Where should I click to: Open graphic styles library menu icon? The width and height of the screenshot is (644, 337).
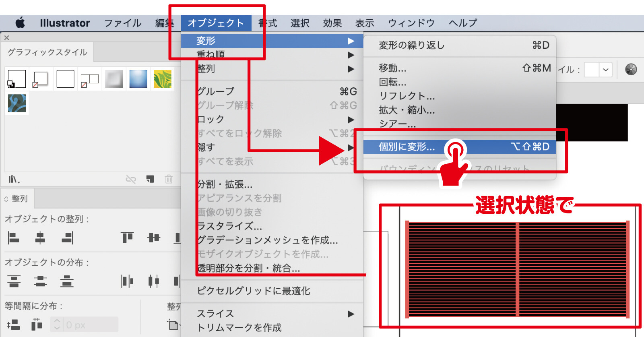click(14, 179)
